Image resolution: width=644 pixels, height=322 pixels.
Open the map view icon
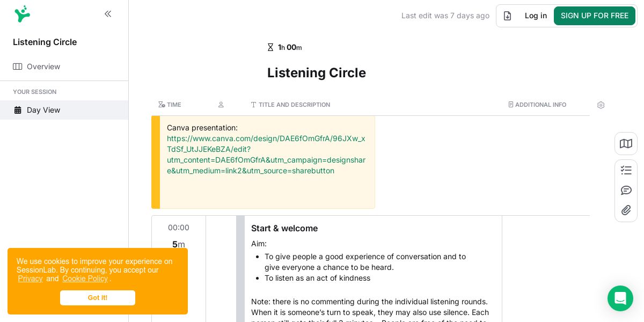click(x=626, y=144)
